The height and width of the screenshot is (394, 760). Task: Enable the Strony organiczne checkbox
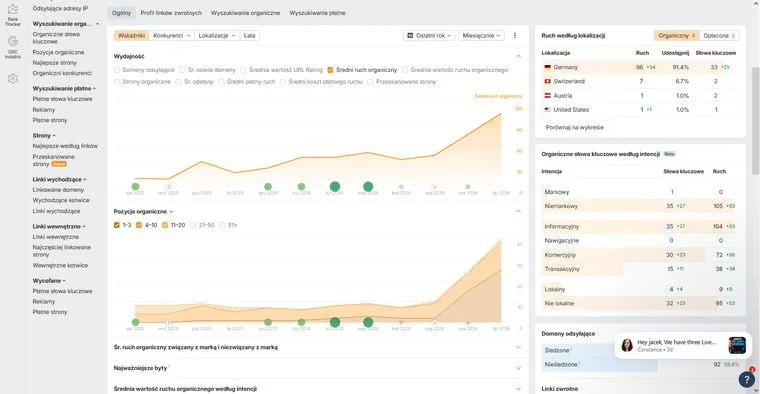tap(116, 82)
